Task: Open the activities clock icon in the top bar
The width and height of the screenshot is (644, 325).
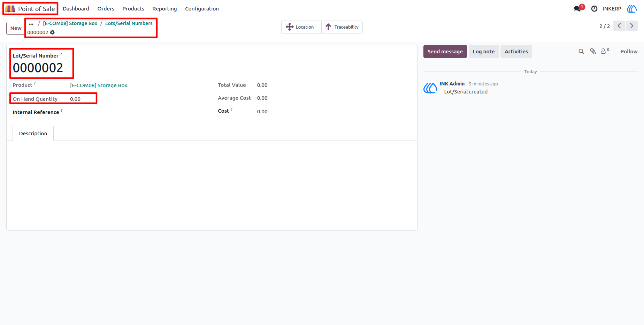Action: coord(595,9)
